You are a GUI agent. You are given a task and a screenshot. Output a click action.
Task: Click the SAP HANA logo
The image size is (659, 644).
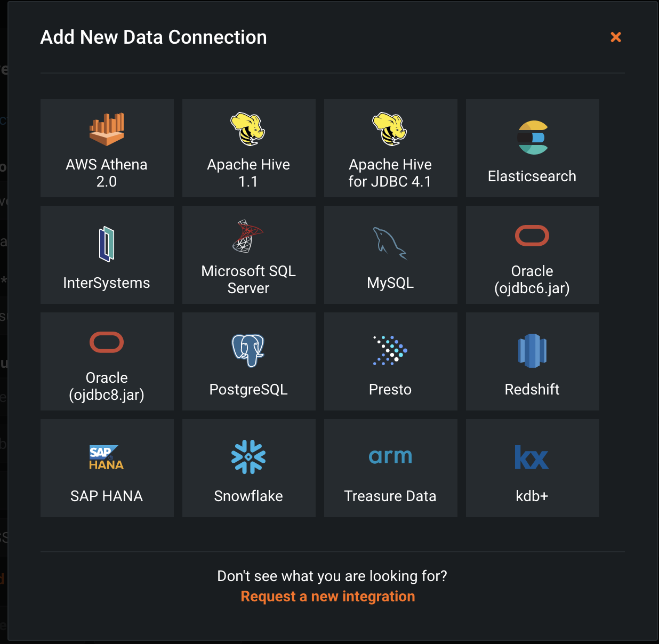point(107,457)
